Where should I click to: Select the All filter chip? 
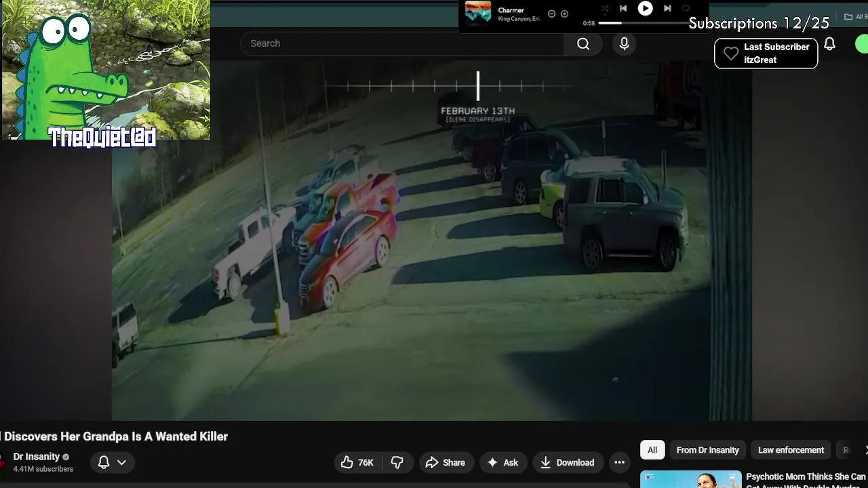pos(652,450)
